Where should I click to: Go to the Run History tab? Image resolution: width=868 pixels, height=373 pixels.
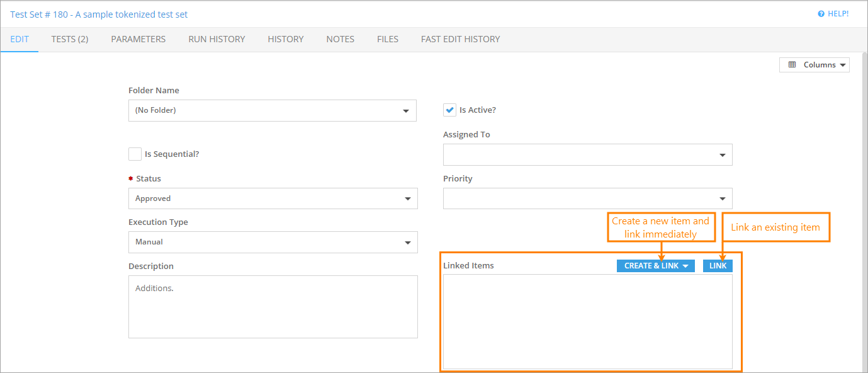pyautogui.click(x=217, y=39)
